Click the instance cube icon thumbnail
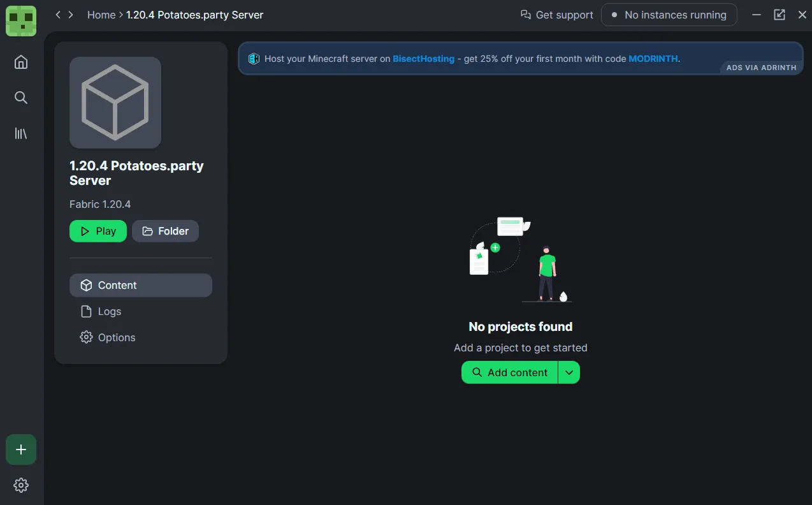812x505 pixels. point(115,102)
